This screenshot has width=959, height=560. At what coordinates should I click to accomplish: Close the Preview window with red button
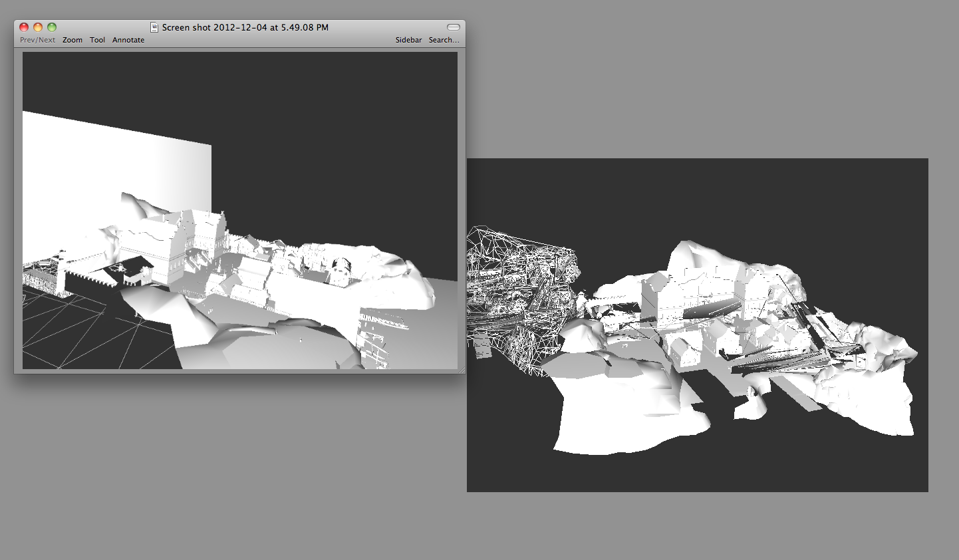(24, 27)
